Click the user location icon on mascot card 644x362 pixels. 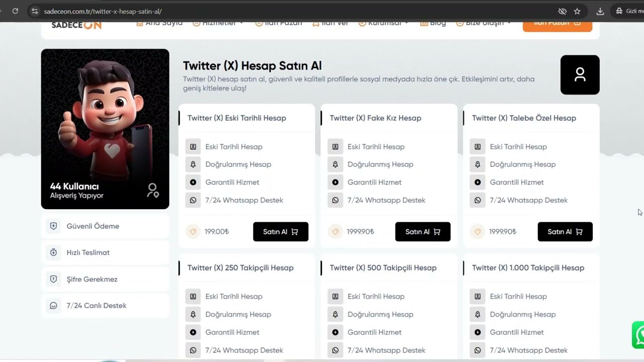pos(152,191)
